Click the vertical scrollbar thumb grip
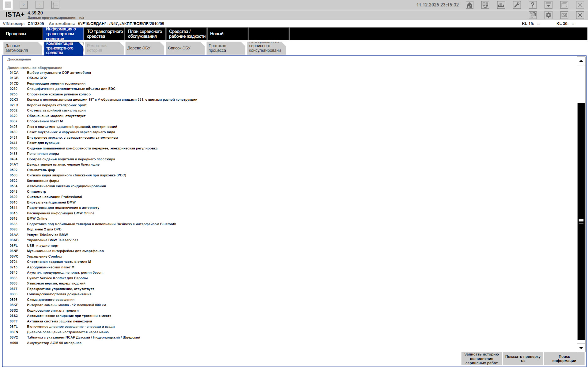Screen dimensions: 588x368 581,221
